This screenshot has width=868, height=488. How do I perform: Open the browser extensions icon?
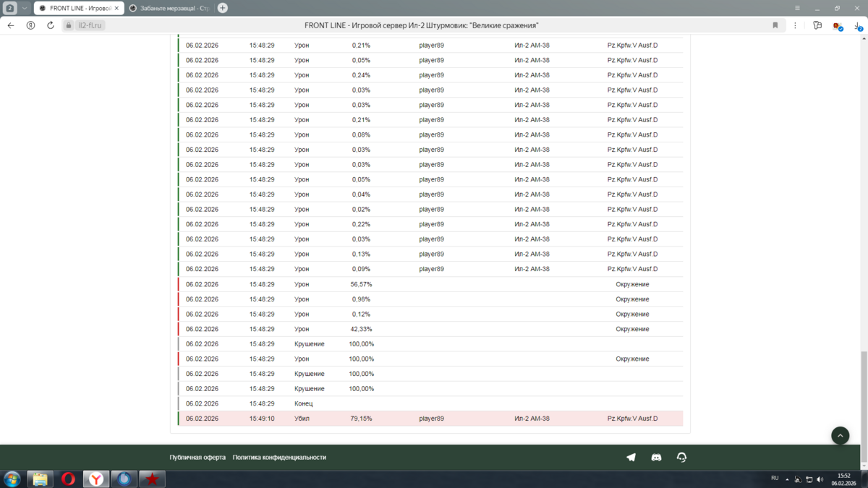tap(837, 25)
